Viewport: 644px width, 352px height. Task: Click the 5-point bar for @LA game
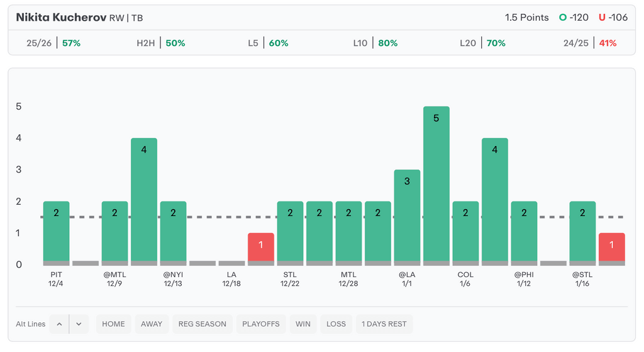436,184
